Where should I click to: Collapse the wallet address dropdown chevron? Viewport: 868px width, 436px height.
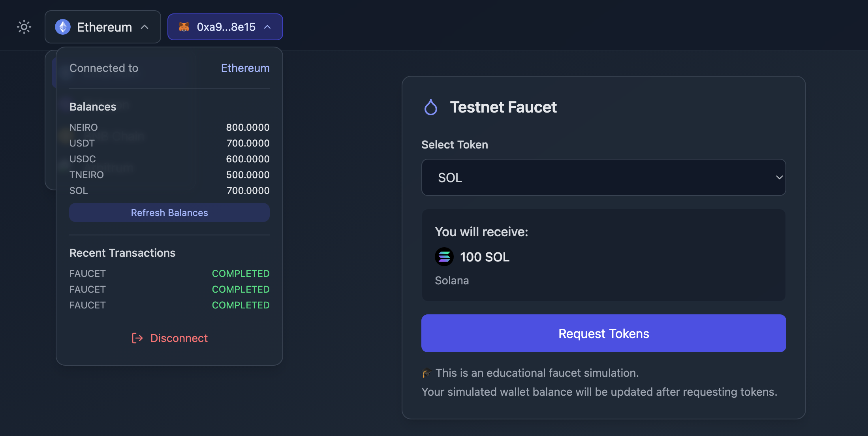click(x=267, y=27)
